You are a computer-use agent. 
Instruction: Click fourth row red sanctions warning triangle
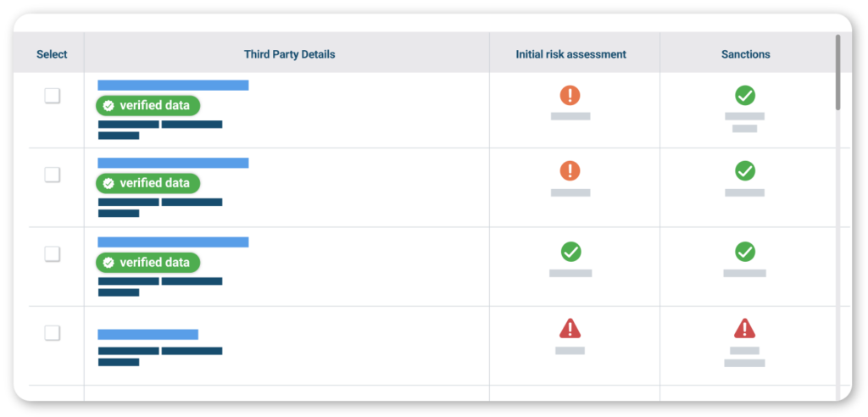745,328
